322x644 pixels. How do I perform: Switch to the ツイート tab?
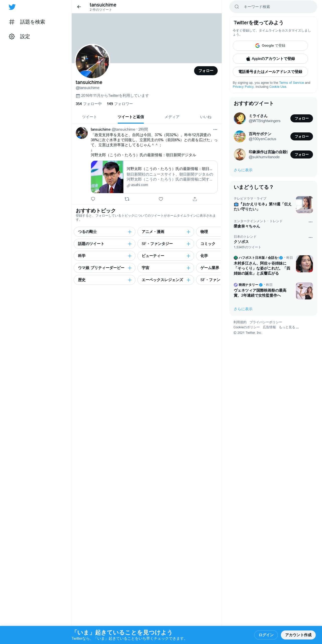point(89,117)
